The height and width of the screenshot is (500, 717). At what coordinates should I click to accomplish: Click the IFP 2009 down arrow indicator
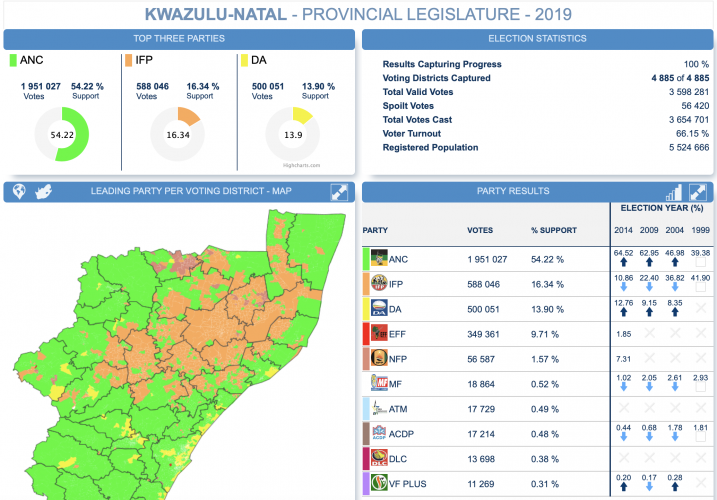point(650,292)
